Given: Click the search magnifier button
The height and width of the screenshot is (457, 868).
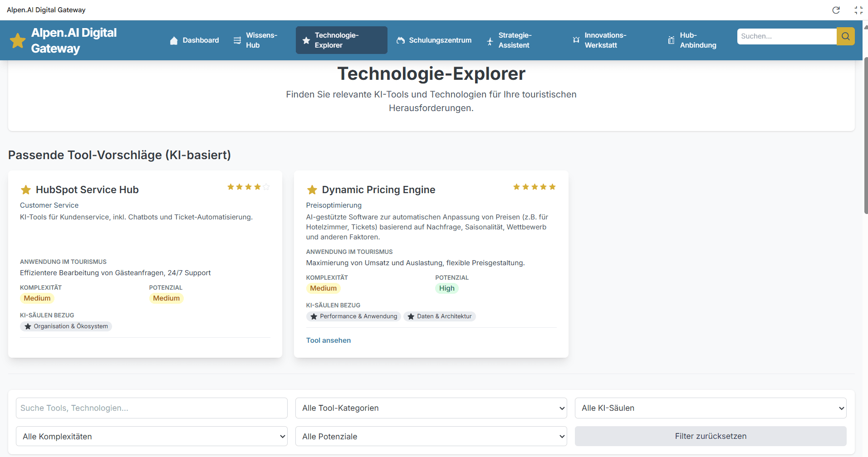Looking at the screenshot, I should coord(846,36).
